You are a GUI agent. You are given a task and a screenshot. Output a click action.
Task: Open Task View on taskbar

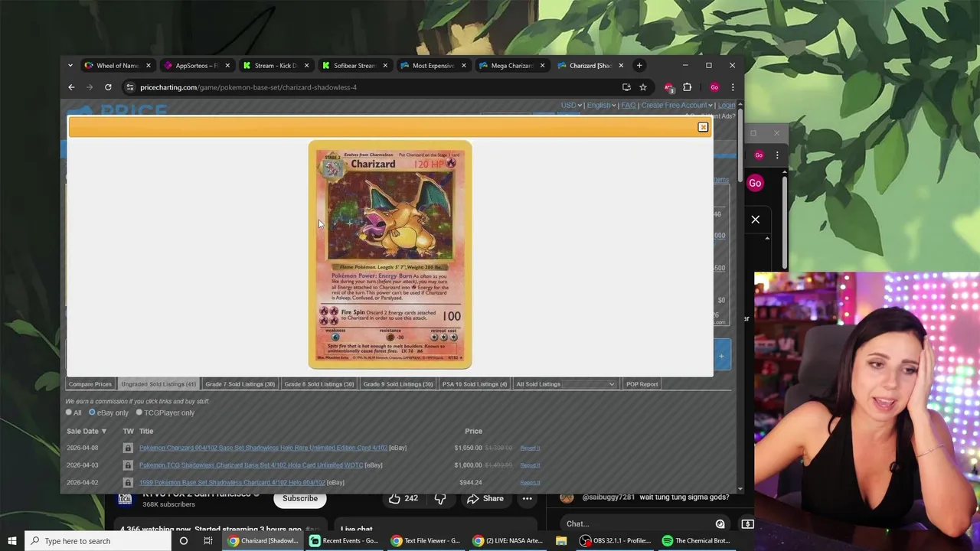coord(207,541)
